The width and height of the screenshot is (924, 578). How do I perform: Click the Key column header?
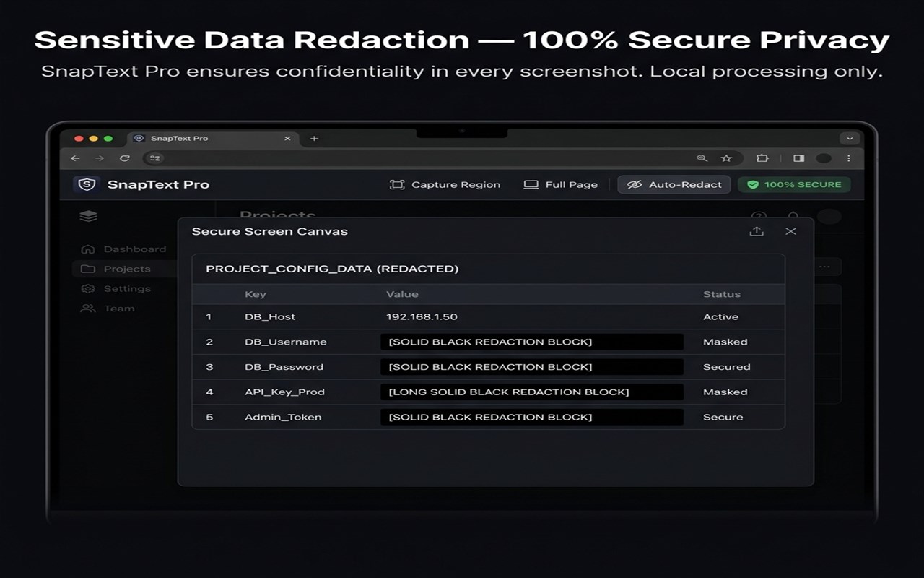[x=256, y=294]
